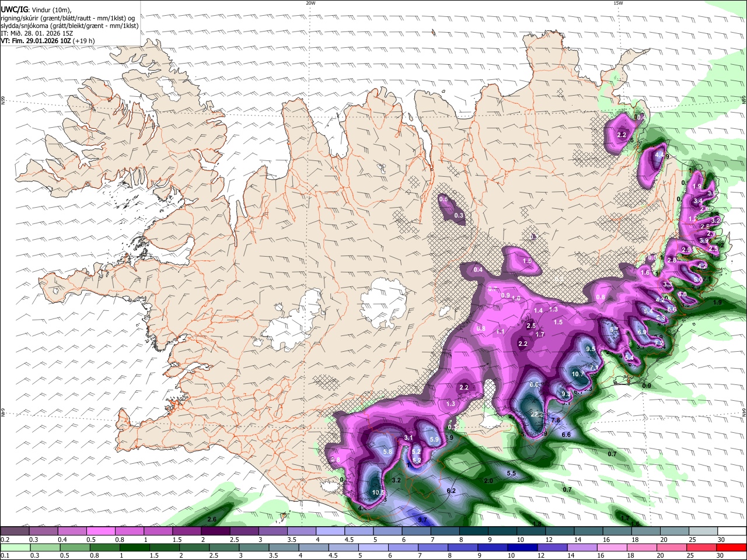Click the dark teal 8–9 snow legend swatch
Image resolution: width=747 pixels, height=560 pixels.
coord(474,531)
